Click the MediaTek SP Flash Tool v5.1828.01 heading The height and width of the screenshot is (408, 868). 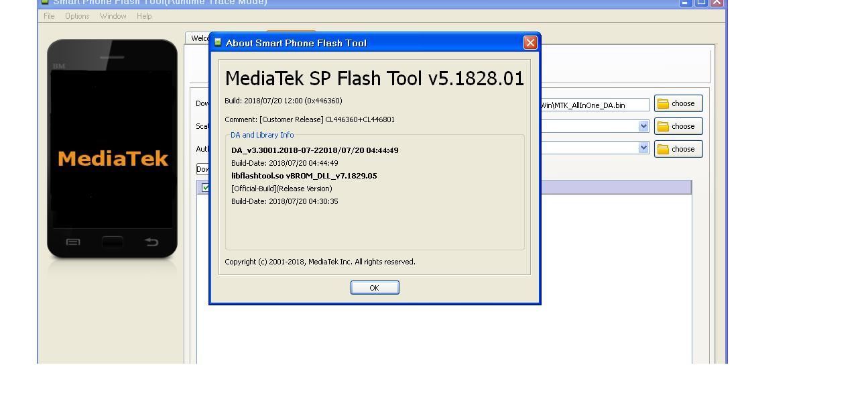[375, 79]
